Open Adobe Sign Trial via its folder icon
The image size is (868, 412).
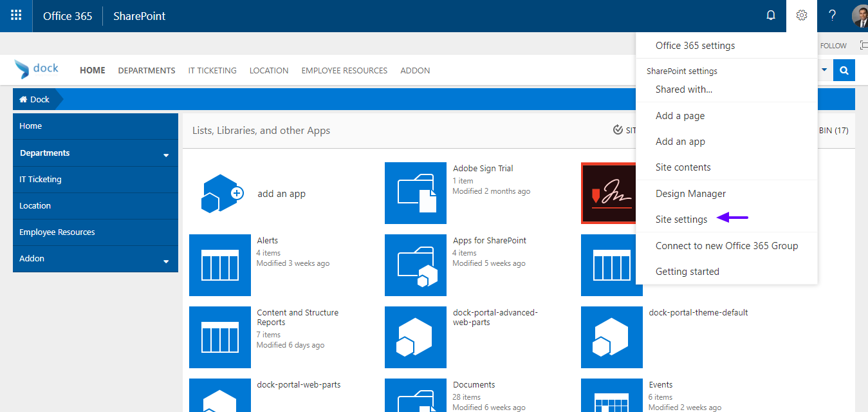(x=416, y=193)
